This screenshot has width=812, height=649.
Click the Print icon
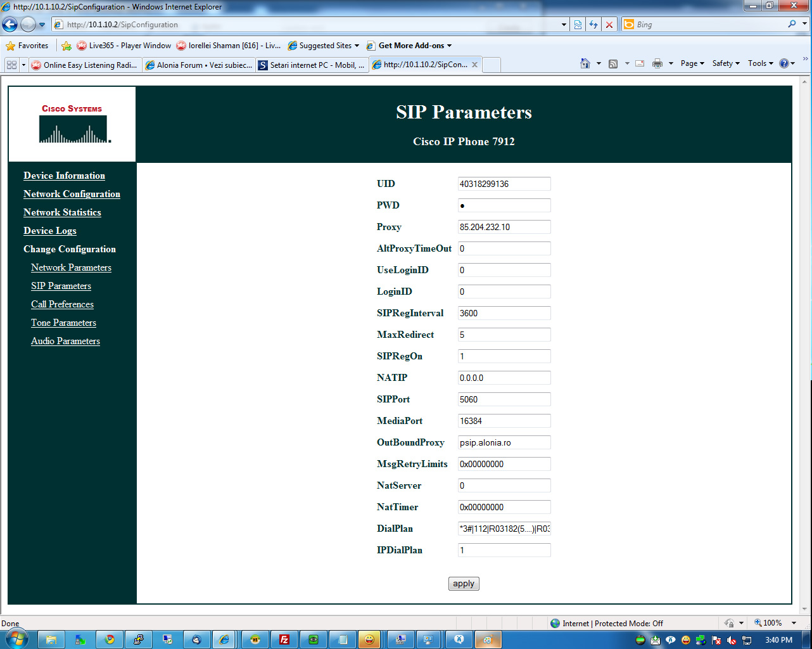coord(657,63)
